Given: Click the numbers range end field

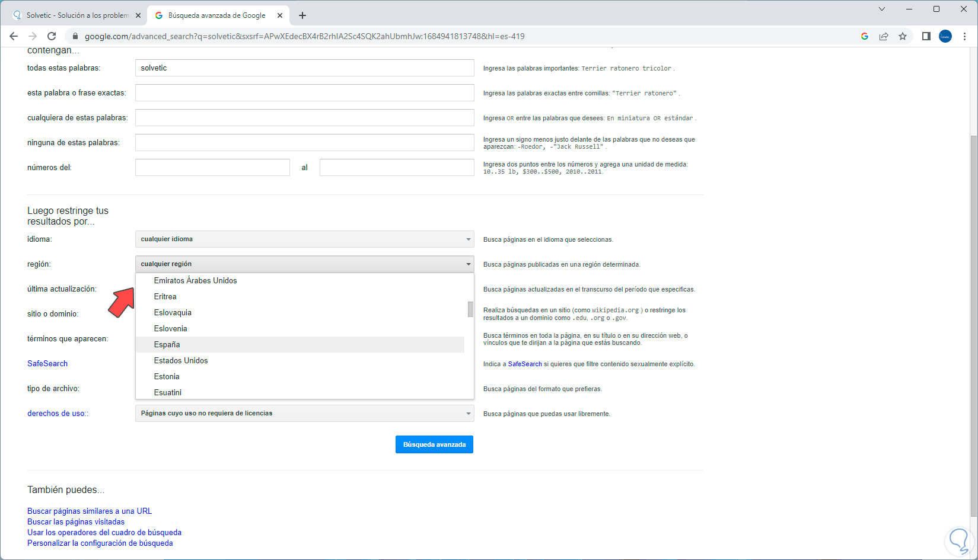Looking at the screenshot, I should pos(397,168).
